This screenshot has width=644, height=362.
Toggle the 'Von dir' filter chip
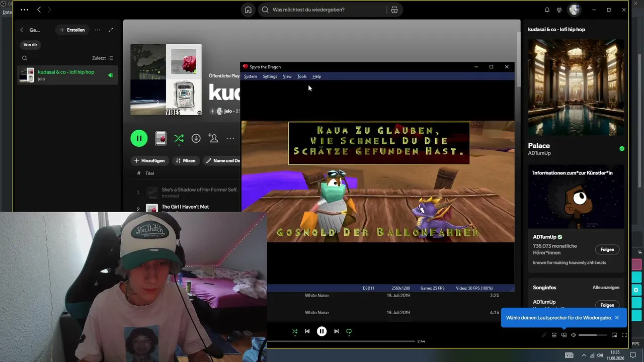click(30, 45)
